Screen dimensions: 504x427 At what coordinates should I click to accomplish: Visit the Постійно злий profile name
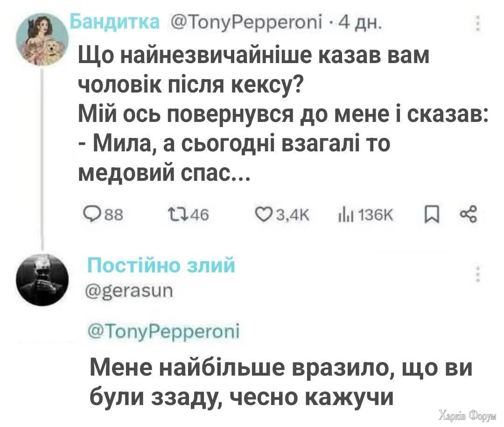(161, 267)
